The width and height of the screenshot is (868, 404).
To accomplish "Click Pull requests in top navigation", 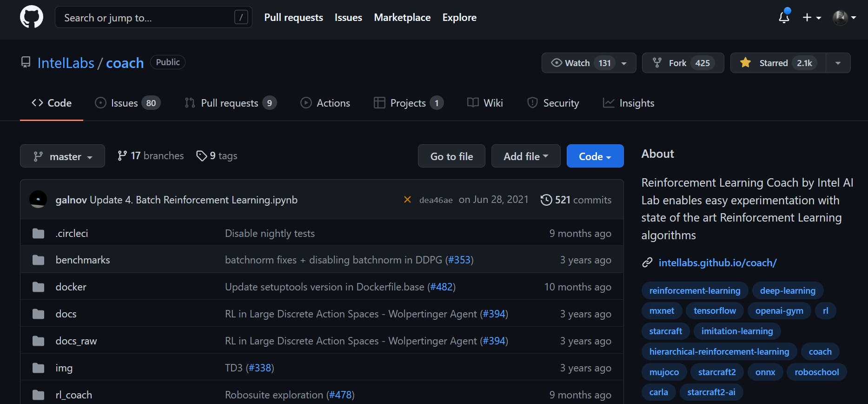I will coord(293,17).
